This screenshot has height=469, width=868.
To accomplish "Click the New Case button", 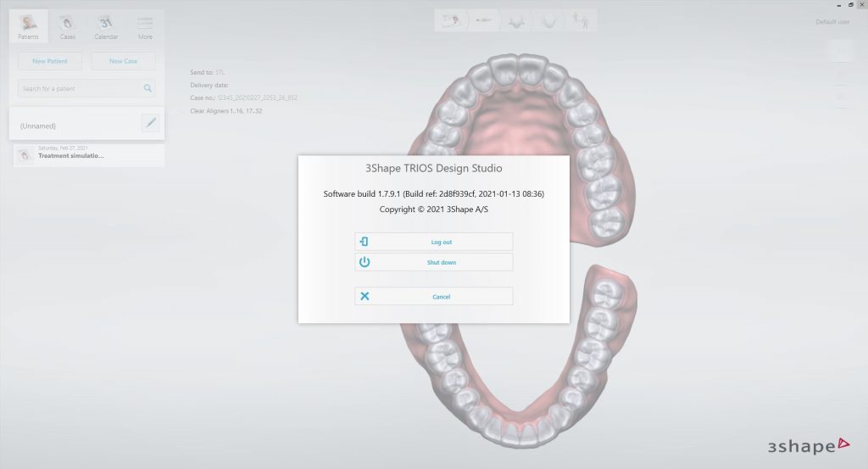I will (124, 61).
